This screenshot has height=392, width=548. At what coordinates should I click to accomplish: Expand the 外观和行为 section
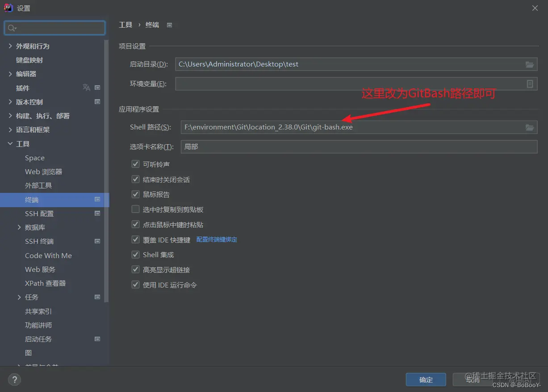[x=10, y=46]
